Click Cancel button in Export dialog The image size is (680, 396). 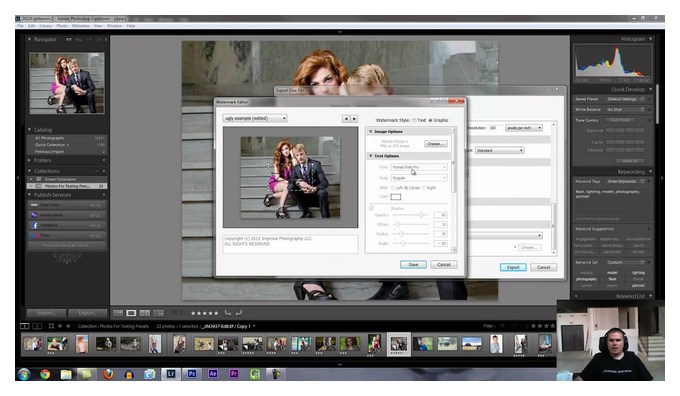tap(543, 267)
